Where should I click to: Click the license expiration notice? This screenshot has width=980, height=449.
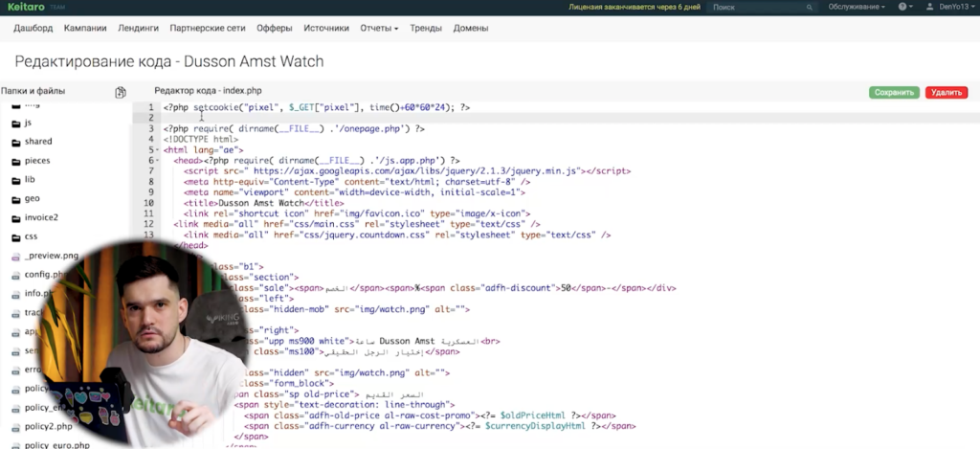tap(635, 8)
